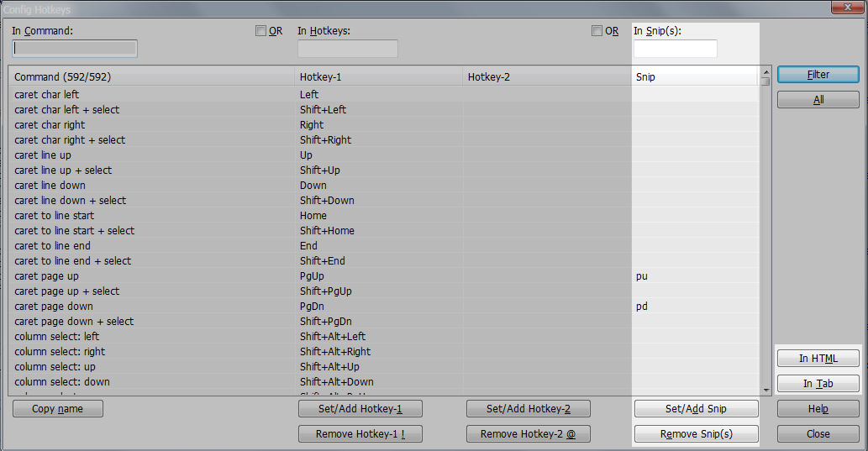Click Remove Snip(s) button
The width and height of the screenshot is (868, 451).
click(696, 434)
